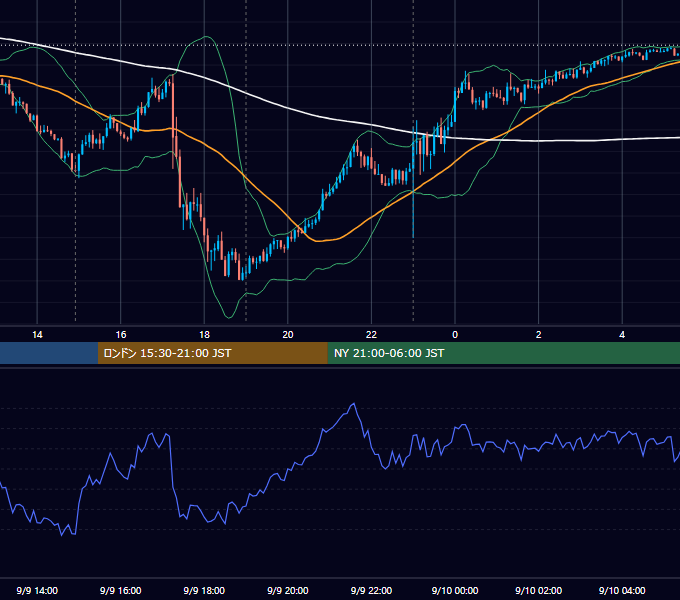This screenshot has height=600, width=680.
Task: Click the 20 hour label on price chart axis
Action: pyautogui.click(x=288, y=335)
